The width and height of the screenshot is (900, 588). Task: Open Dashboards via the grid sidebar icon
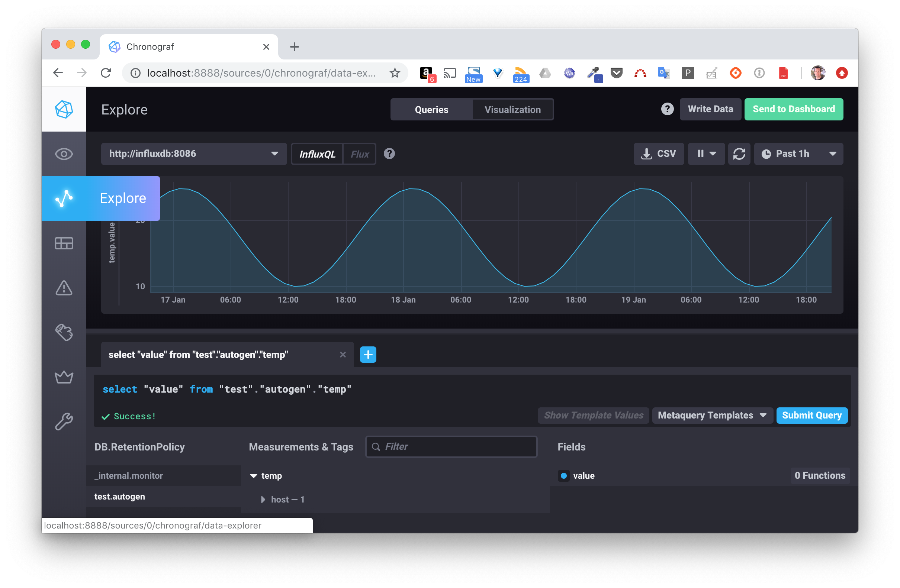coord(64,243)
